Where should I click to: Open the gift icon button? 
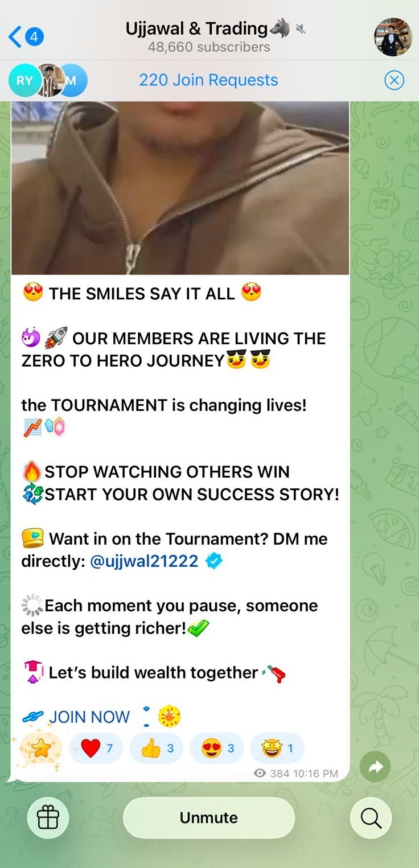click(48, 818)
